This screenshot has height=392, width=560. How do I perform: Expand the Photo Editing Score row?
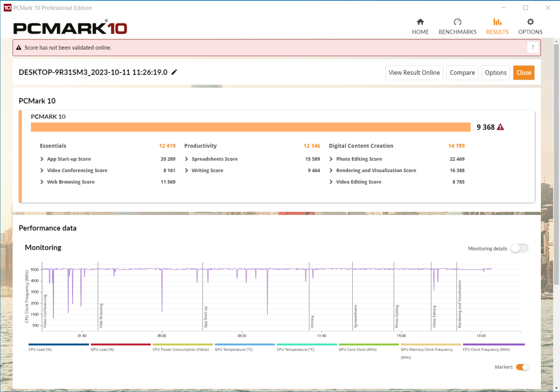tap(331, 159)
